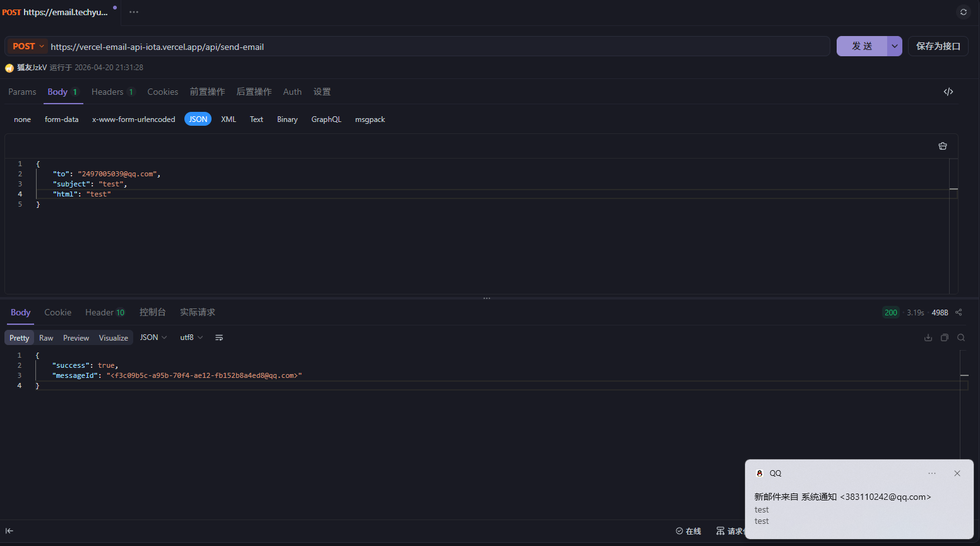Open the POST method dropdown

click(x=28, y=46)
